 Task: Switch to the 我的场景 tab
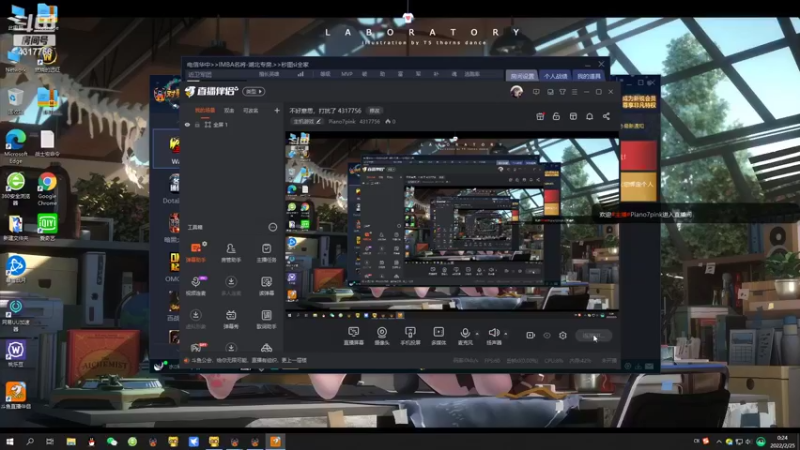tap(205, 110)
